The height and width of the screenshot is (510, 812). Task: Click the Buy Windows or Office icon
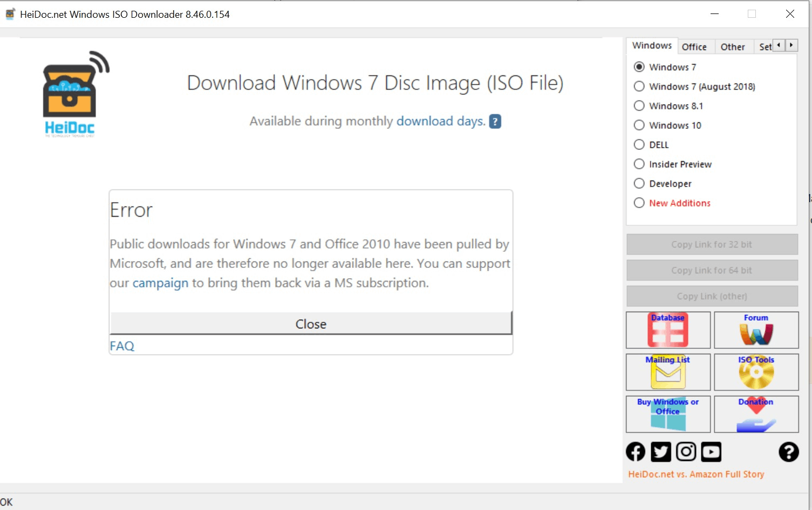coord(668,414)
